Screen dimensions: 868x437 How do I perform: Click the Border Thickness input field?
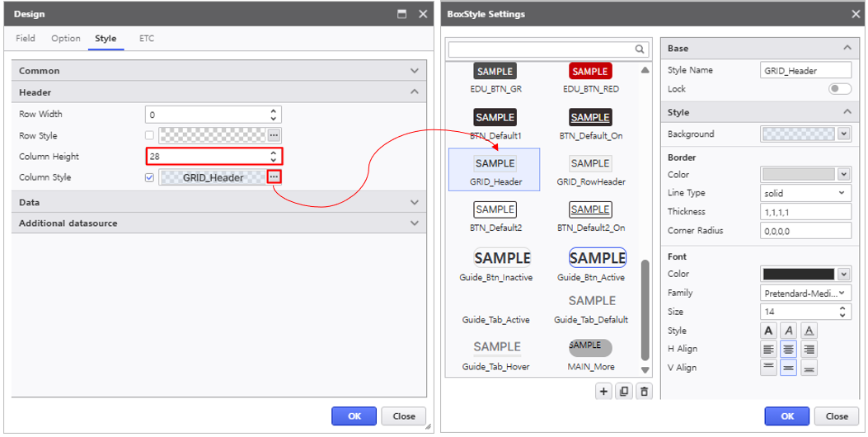806,212
